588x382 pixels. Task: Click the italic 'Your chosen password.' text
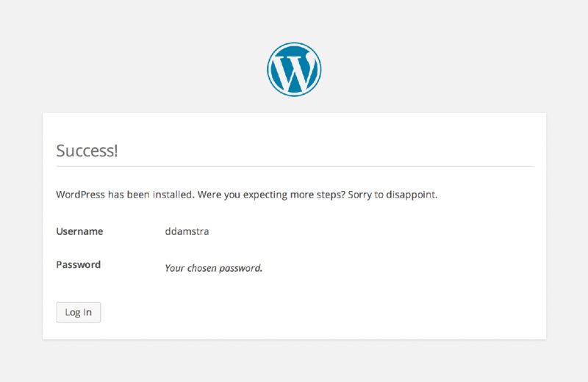pyautogui.click(x=213, y=268)
